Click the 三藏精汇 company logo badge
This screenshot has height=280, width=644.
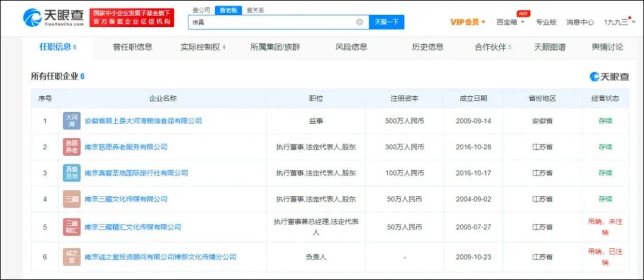(x=72, y=227)
